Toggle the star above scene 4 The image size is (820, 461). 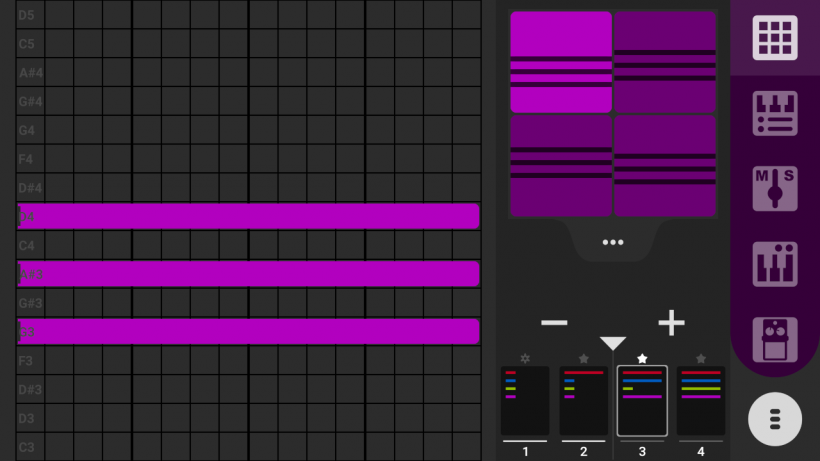click(701, 358)
